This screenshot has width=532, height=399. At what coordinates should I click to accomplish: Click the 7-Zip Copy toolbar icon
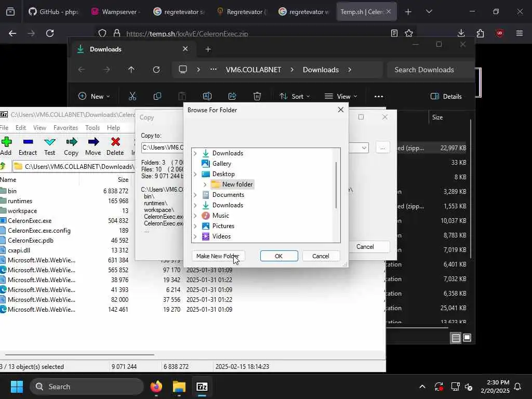[71, 142]
